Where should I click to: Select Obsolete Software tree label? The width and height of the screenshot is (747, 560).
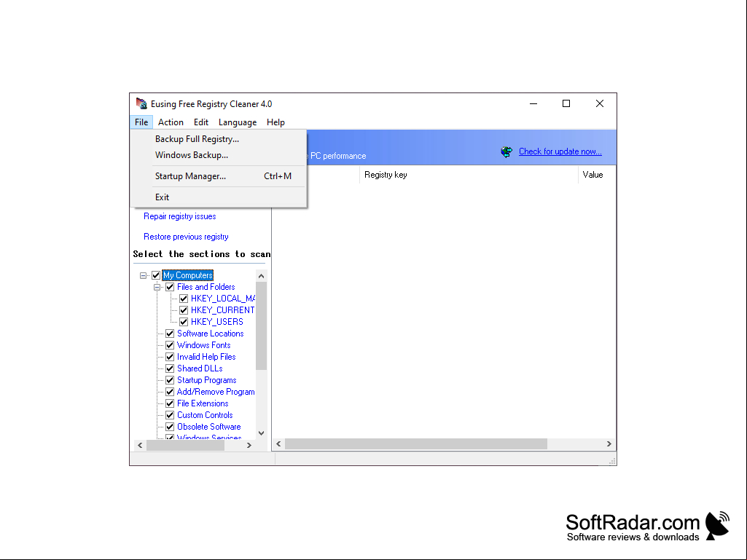click(208, 427)
